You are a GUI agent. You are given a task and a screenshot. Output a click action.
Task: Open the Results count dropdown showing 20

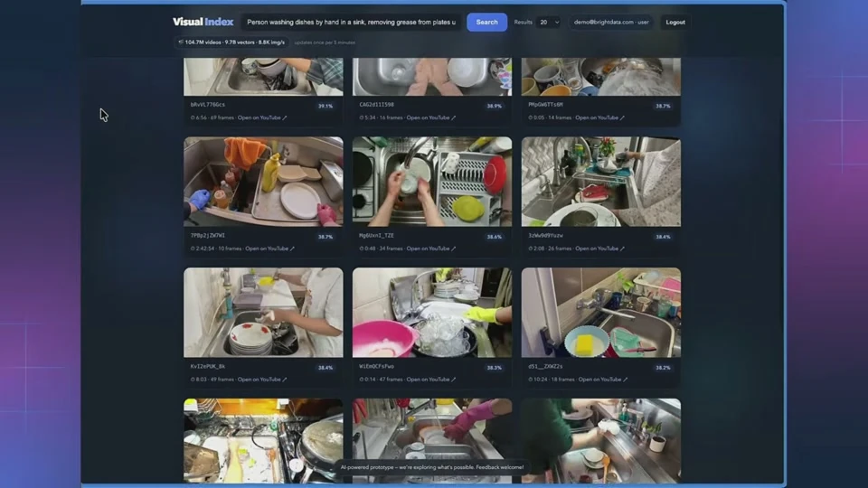[549, 22]
